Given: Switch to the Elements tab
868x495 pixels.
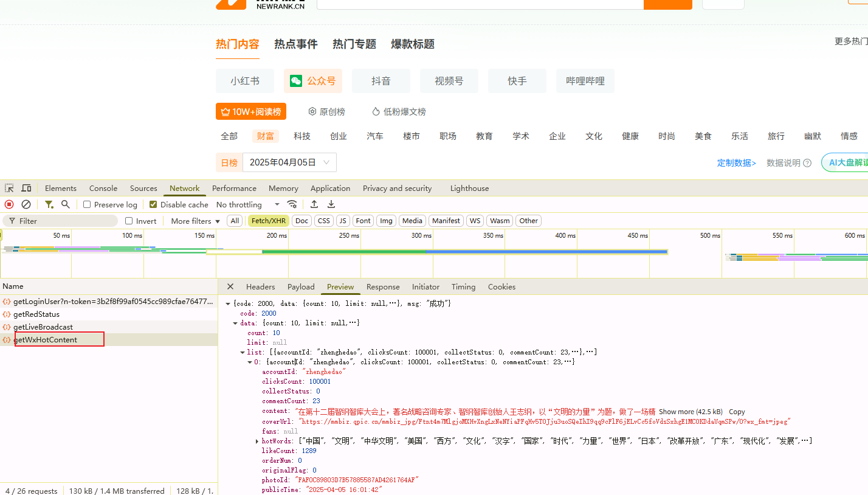Looking at the screenshot, I should [x=61, y=189].
